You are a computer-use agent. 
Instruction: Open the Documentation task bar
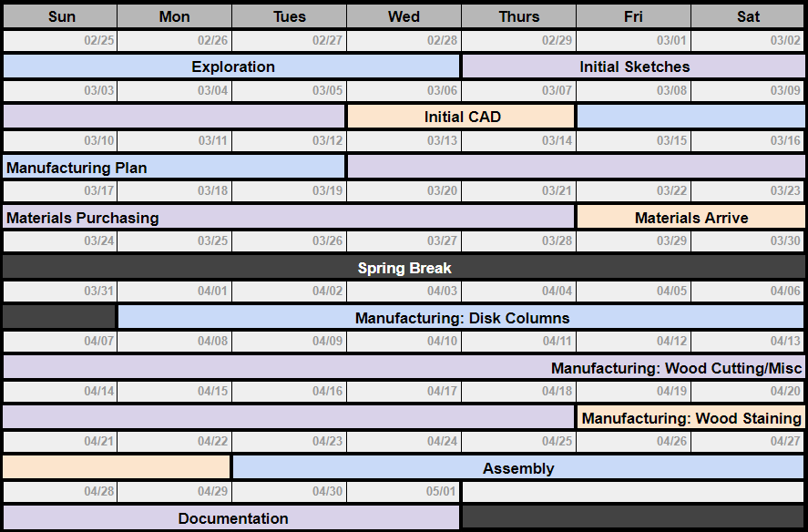click(232, 518)
